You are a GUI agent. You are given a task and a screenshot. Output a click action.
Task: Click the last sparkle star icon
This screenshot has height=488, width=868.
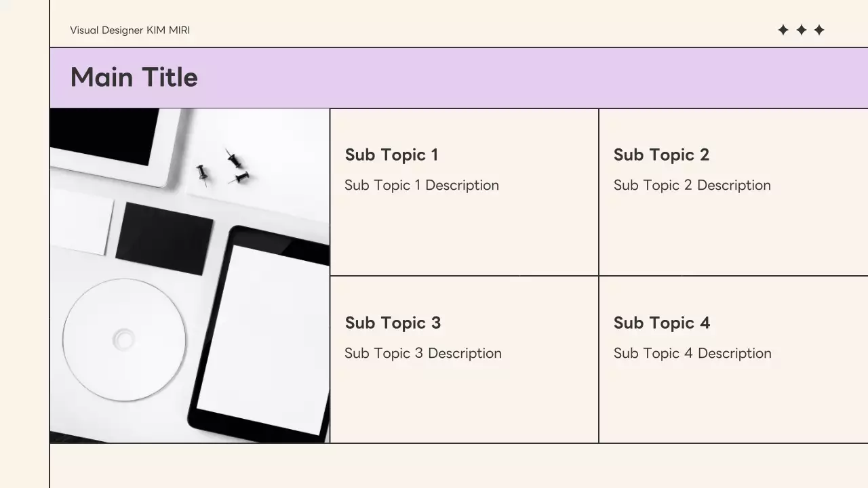819,30
